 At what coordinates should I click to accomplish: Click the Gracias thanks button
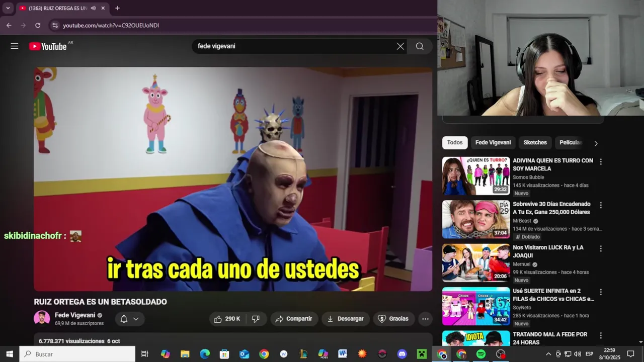tap(393, 319)
